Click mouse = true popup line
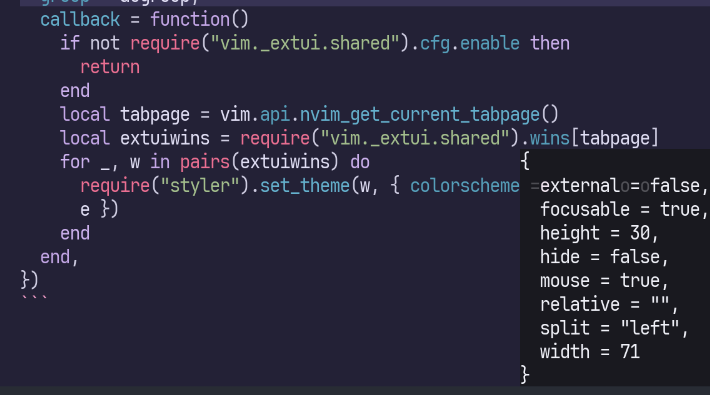This screenshot has width=710, height=395. pos(604,280)
